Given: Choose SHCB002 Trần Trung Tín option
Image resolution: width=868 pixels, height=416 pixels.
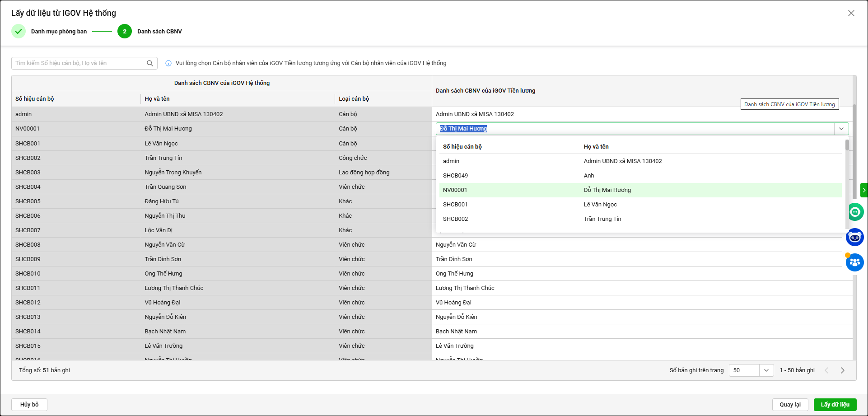Looking at the screenshot, I should [x=640, y=219].
